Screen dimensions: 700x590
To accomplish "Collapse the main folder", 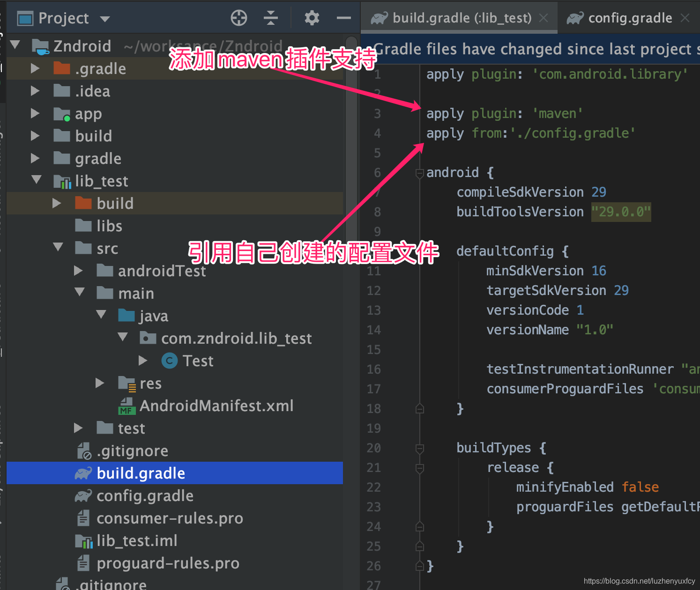I will 80,292.
